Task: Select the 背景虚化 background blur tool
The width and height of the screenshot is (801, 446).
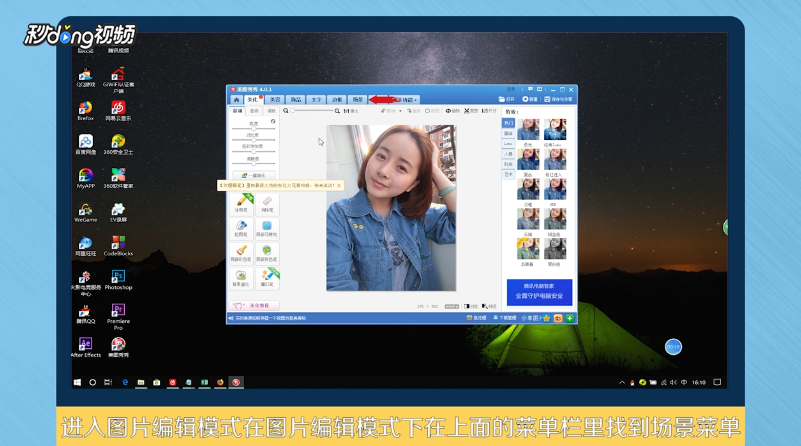Action: (x=242, y=278)
